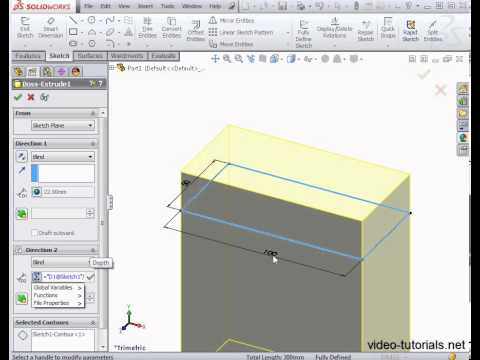Click the Move Entities tool
480x360 pixels.
(x=231, y=44)
